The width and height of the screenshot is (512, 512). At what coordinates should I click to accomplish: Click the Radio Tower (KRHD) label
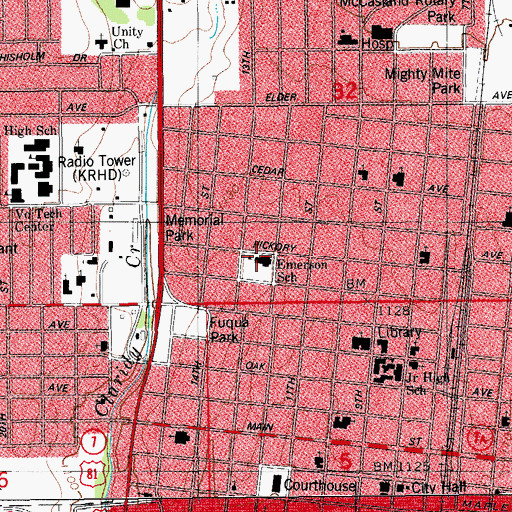tap(97, 168)
